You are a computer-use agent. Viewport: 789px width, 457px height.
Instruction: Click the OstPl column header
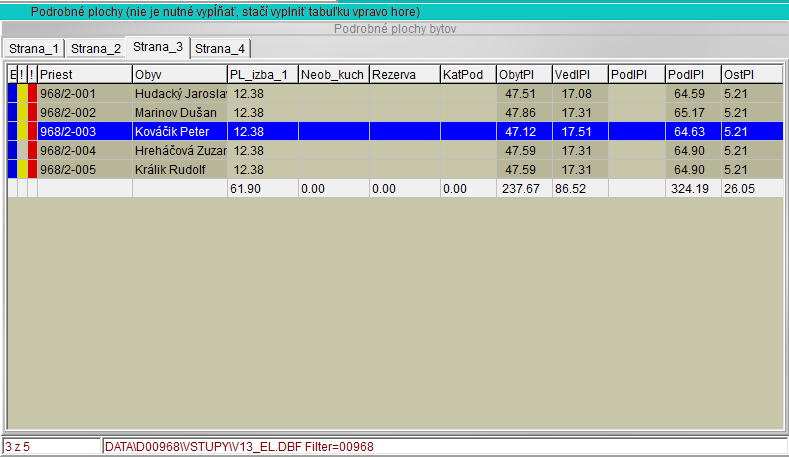pyautogui.click(x=752, y=74)
